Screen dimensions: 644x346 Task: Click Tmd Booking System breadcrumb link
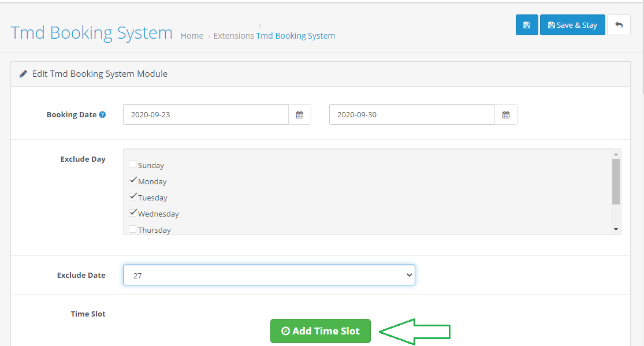click(296, 36)
